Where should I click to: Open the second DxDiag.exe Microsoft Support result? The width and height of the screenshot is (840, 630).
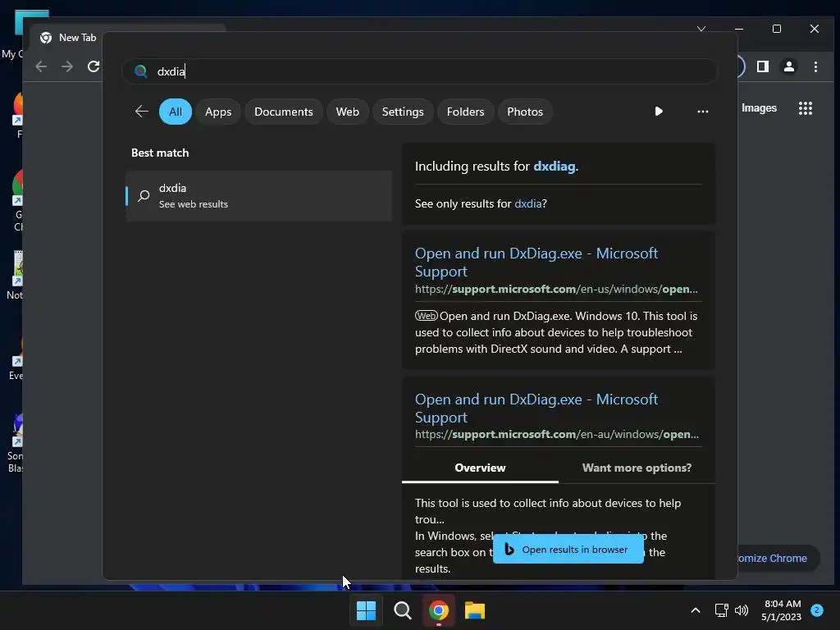[x=536, y=409]
